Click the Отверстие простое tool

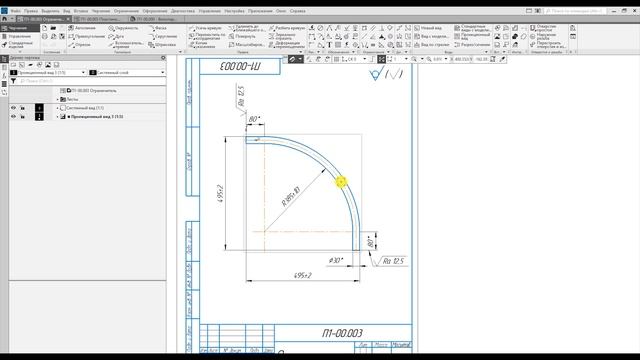(x=543, y=28)
